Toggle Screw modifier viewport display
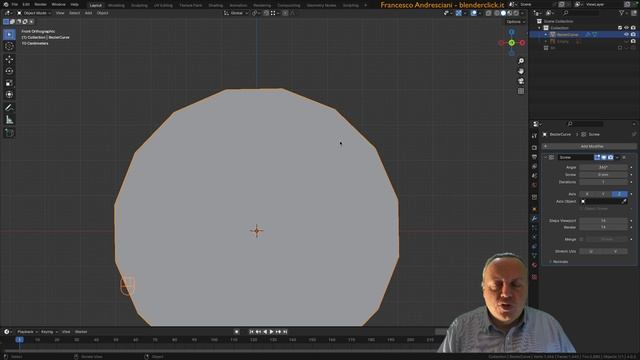Viewport: 640px width, 360px height. (x=604, y=158)
